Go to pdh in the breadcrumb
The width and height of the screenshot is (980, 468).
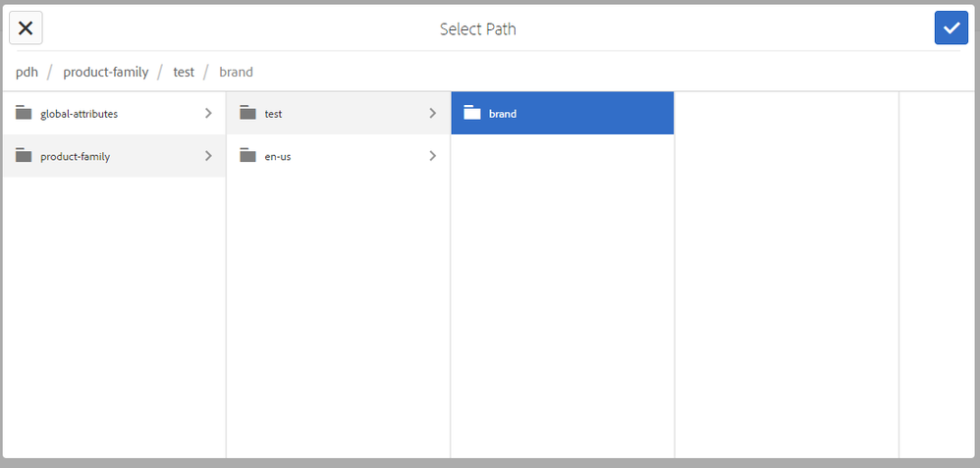[x=27, y=72]
